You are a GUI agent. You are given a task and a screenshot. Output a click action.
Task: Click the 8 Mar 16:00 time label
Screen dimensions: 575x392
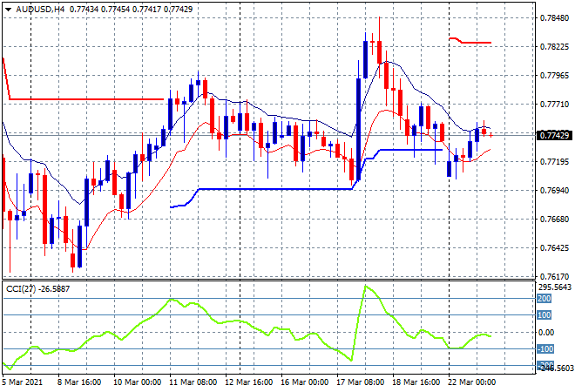coord(80,382)
